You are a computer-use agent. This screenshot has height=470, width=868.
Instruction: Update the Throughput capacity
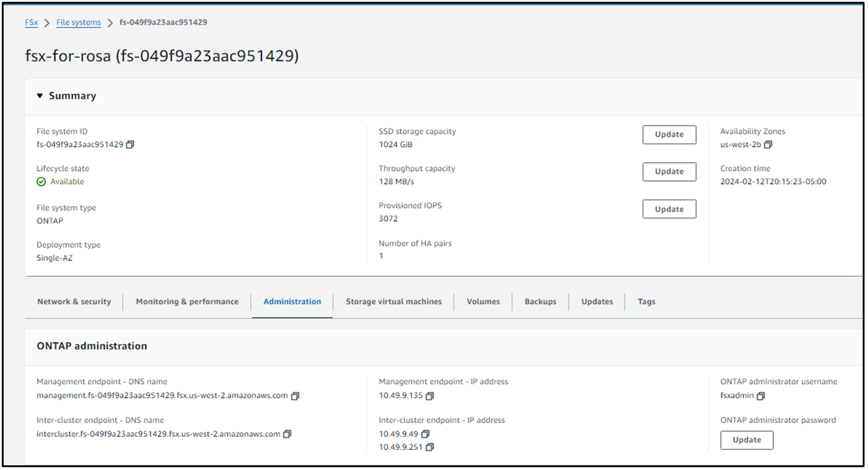[669, 172]
